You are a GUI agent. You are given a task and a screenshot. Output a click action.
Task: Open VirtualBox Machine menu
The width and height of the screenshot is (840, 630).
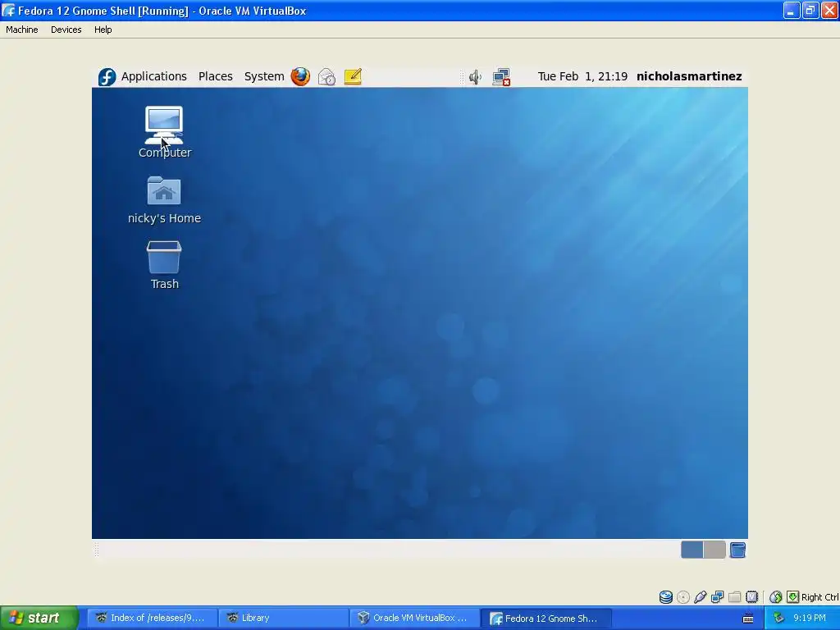point(22,30)
